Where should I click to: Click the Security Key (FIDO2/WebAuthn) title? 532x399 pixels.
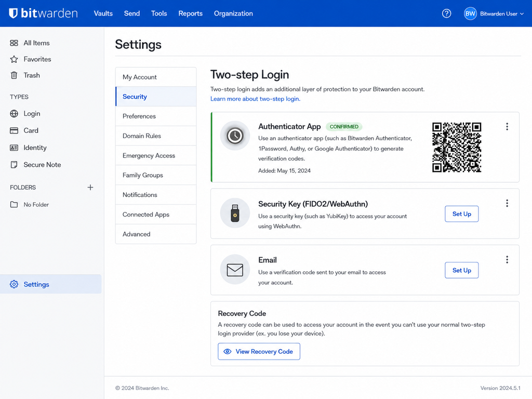(x=313, y=204)
